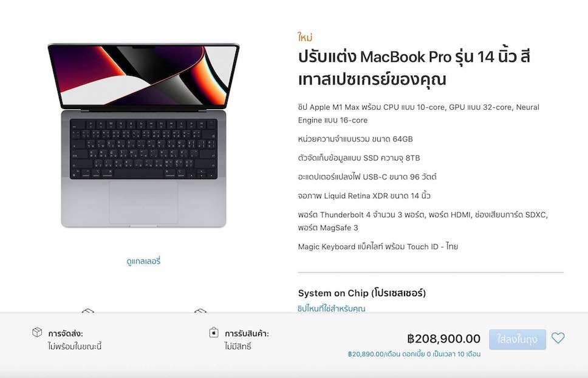This screenshot has width=588, height=378.
Task: Select the การรับสินค้า pickup label
Action: 247,334
